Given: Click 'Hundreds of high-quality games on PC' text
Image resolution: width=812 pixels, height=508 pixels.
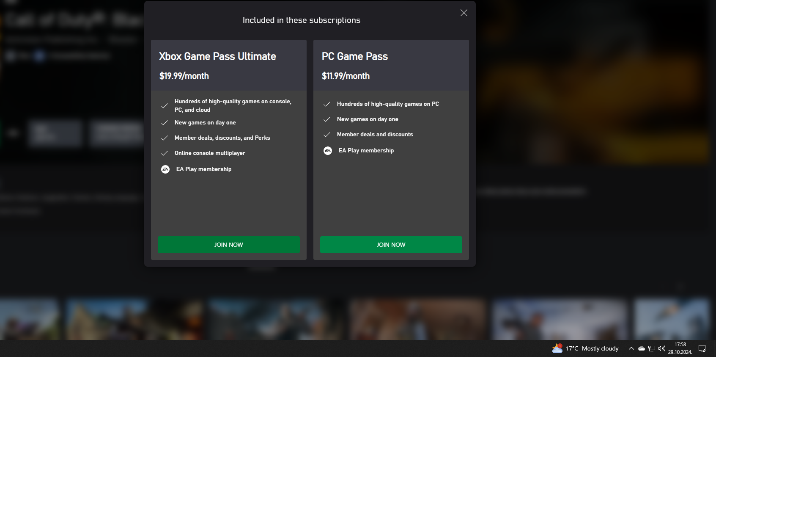Looking at the screenshot, I should (388, 104).
